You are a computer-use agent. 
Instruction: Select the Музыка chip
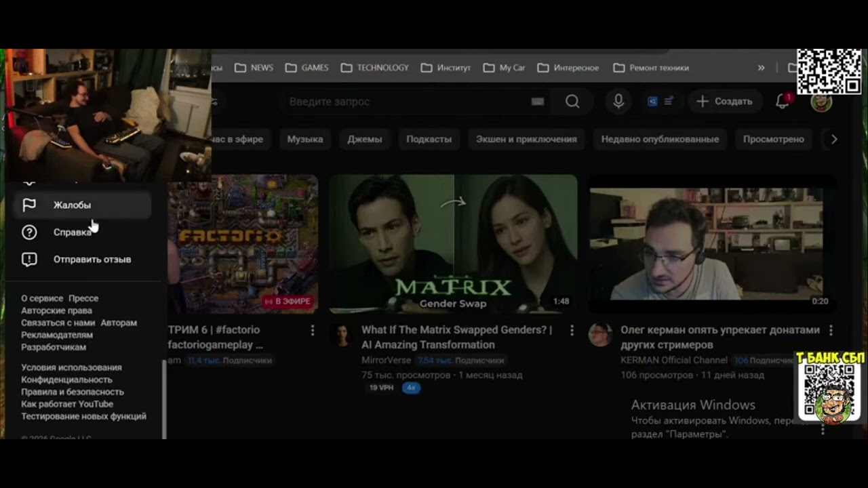tap(305, 139)
